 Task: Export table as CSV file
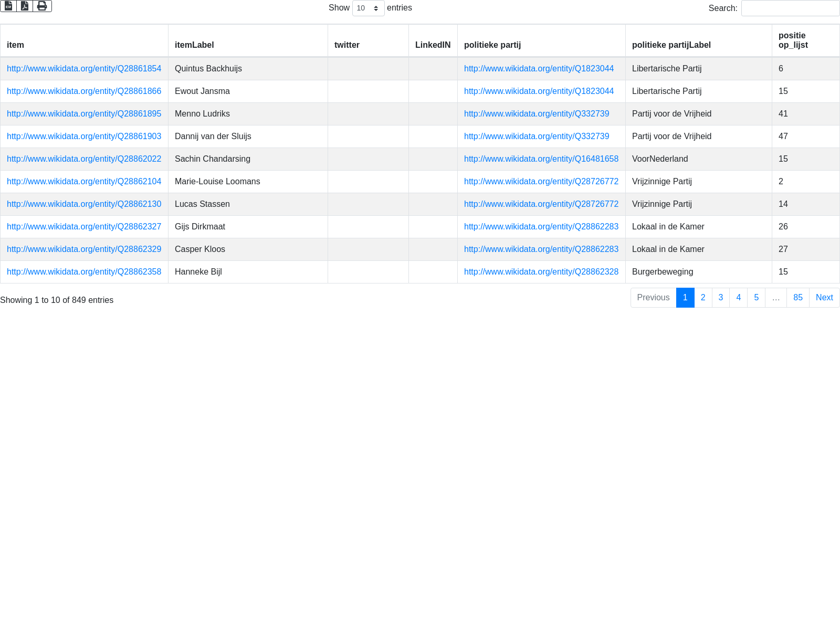pos(8,6)
